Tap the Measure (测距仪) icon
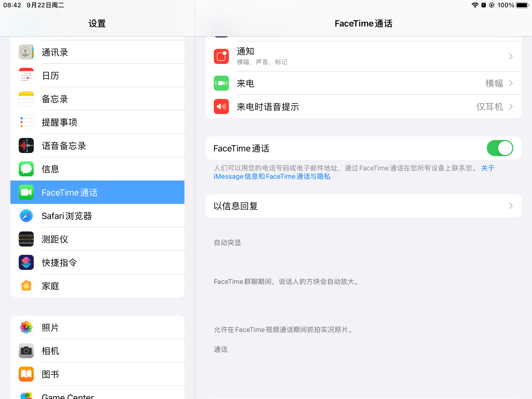The width and height of the screenshot is (532, 399). (x=26, y=239)
